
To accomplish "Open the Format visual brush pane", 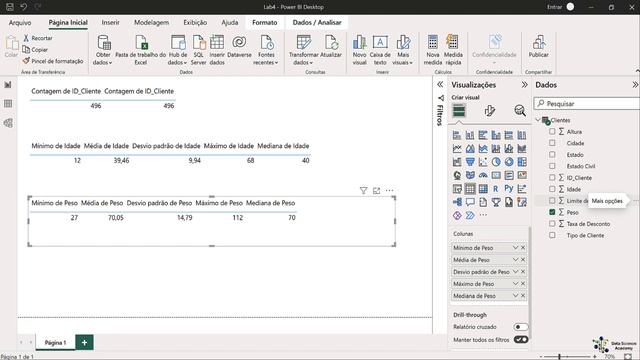I will [x=489, y=111].
